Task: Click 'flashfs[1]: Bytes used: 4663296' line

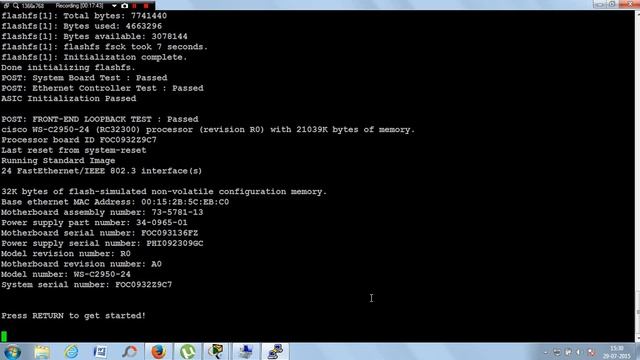Action: click(x=82, y=26)
